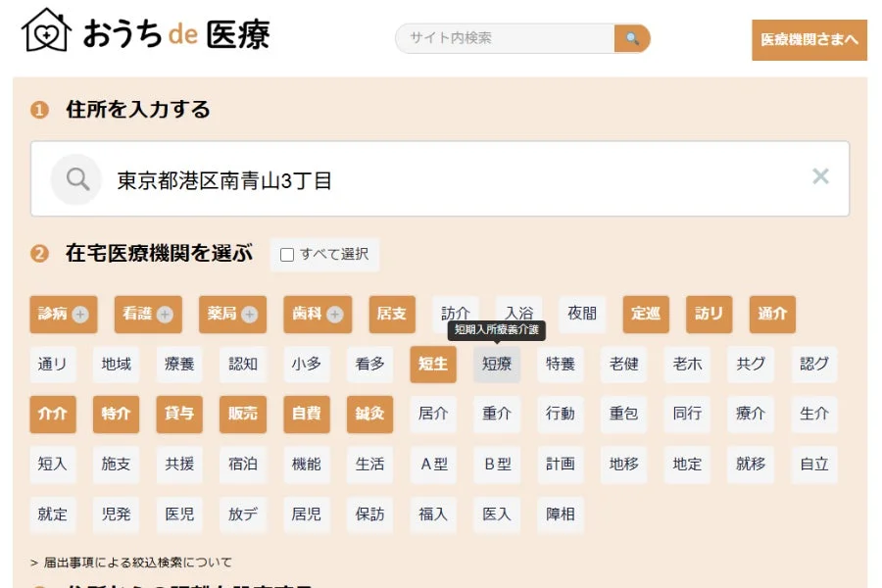
Task: Select the 就移 tag
Action: click(x=751, y=465)
